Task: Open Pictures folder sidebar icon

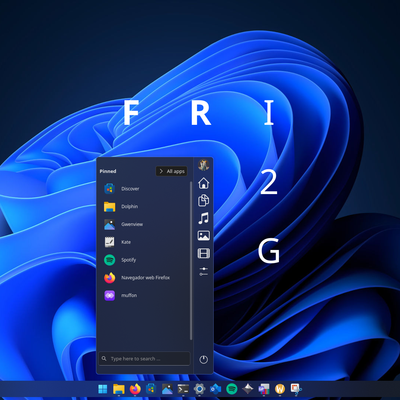Action: click(204, 235)
